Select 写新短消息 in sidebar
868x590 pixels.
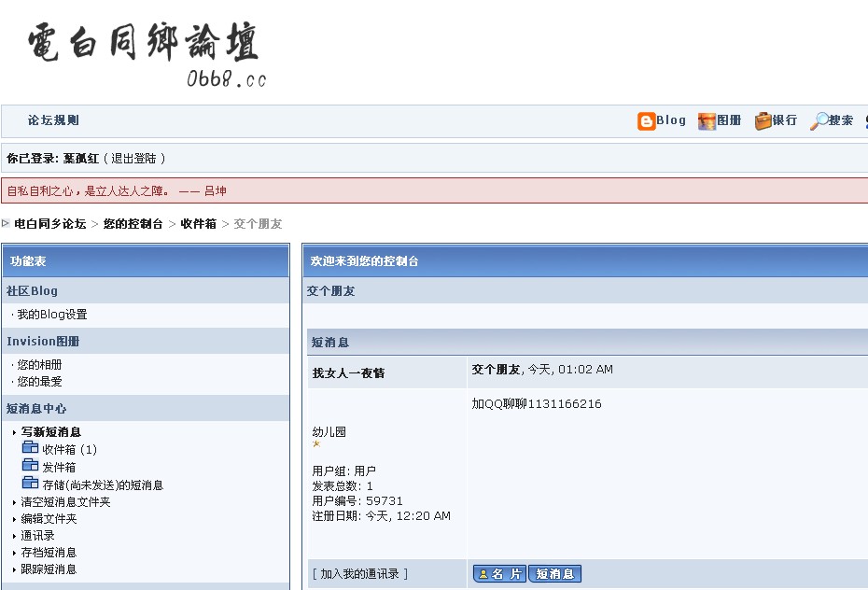pos(50,432)
